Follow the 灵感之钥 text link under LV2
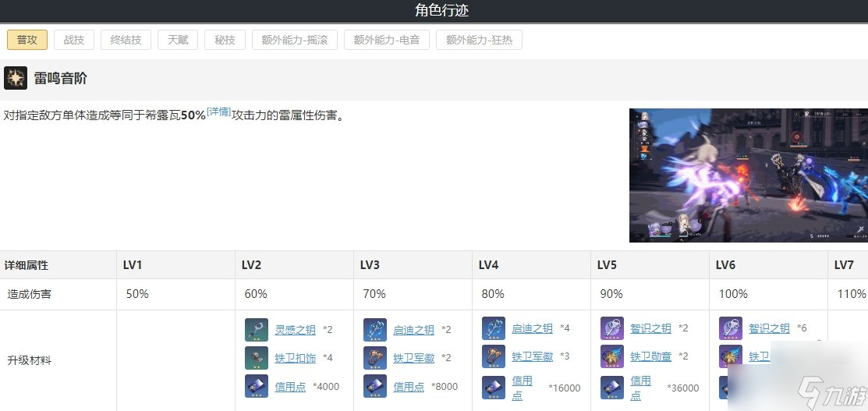 pos(295,330)
